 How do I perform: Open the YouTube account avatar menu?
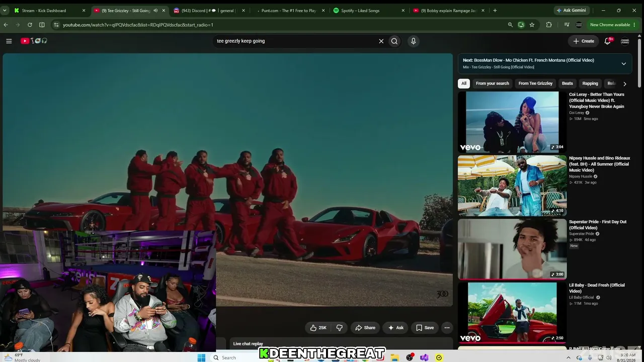(625, 41)
